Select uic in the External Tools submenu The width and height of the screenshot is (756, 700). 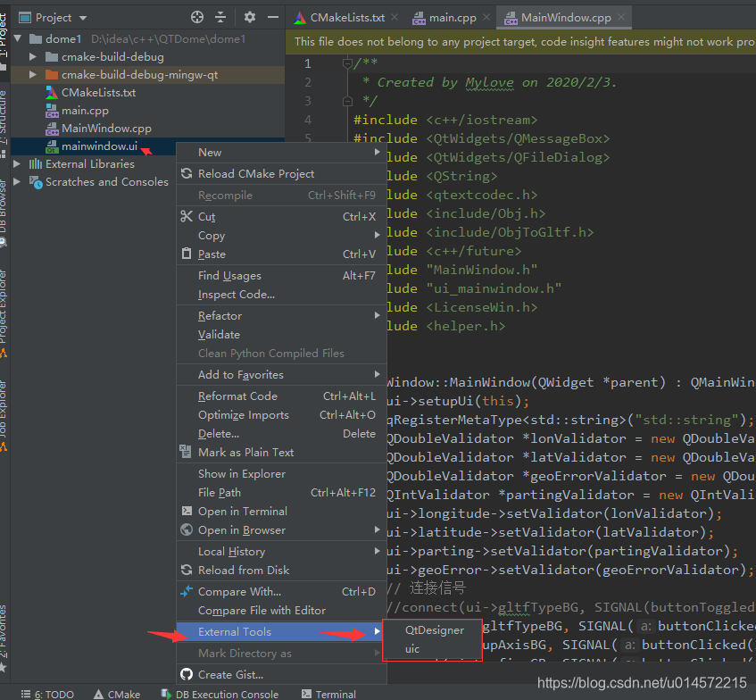tap(412, 648)
